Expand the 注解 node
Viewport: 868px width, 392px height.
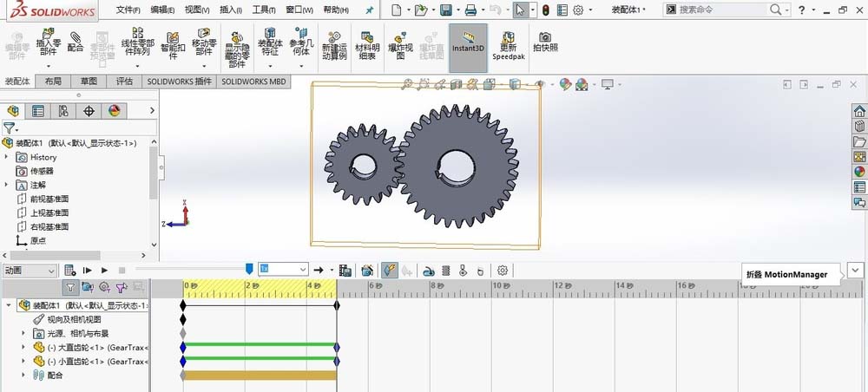[x=7, y=185]
